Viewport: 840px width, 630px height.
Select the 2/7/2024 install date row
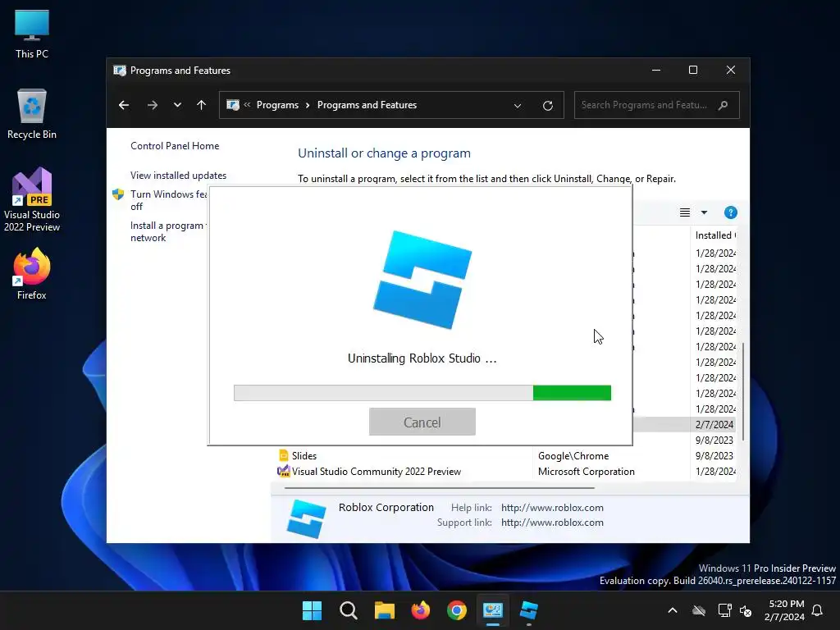point(685,424)
